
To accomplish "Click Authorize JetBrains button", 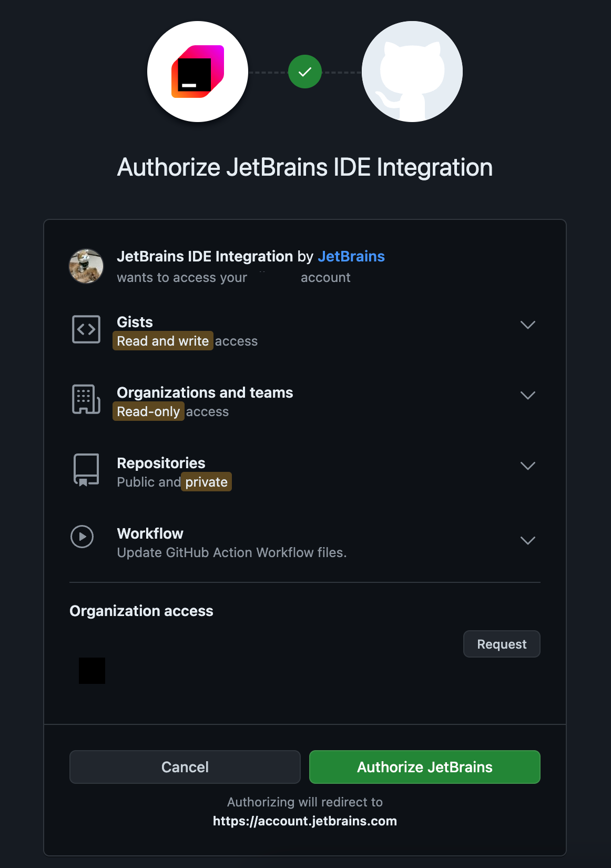I will click(x=425, y=767).
